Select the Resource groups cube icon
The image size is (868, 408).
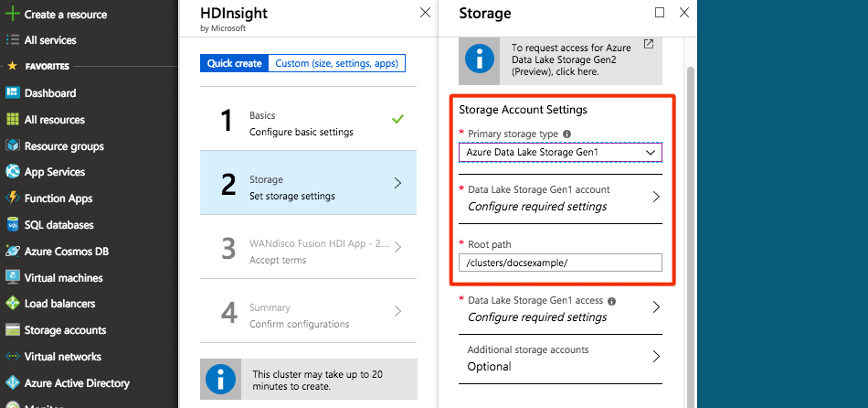[13, 145]
